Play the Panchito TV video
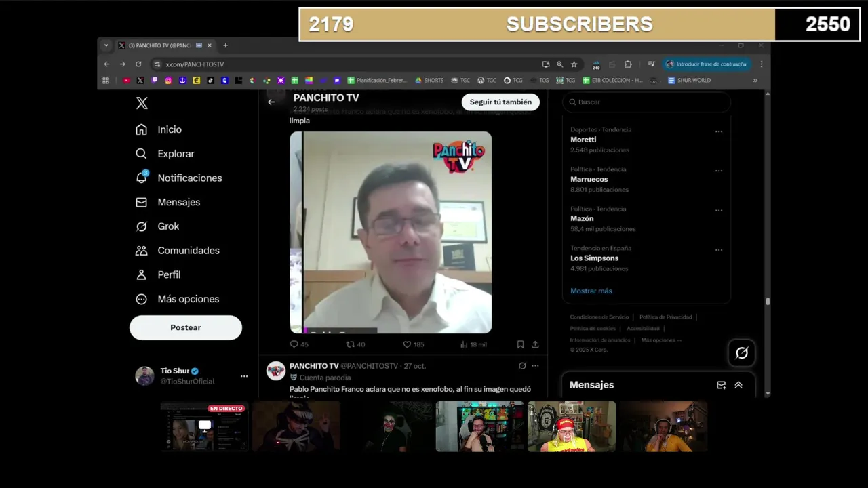The height and width of the screenshot is (488, 868). pos(391,232)
